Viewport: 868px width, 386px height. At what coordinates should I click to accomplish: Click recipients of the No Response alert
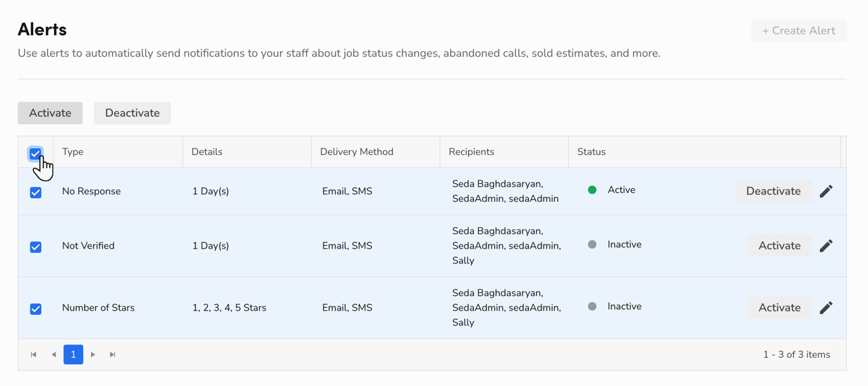(x=506, y=192)
